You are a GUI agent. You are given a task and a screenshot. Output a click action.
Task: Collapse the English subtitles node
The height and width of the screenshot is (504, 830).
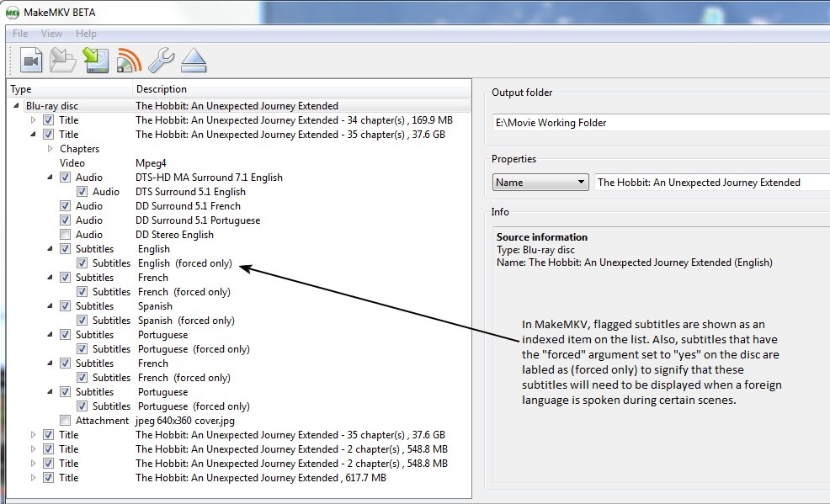click(x=50, y=248)
